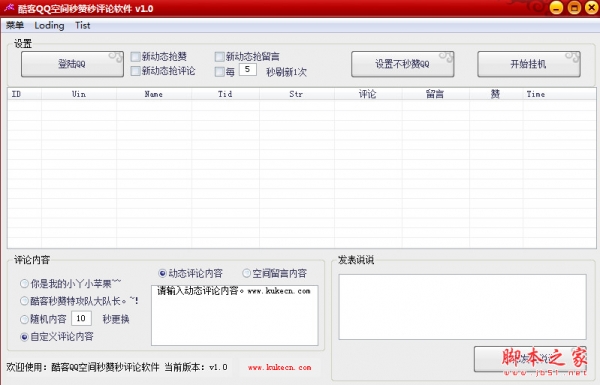
Task: Sort by the ID column header
Action: (x=24, y=94)
